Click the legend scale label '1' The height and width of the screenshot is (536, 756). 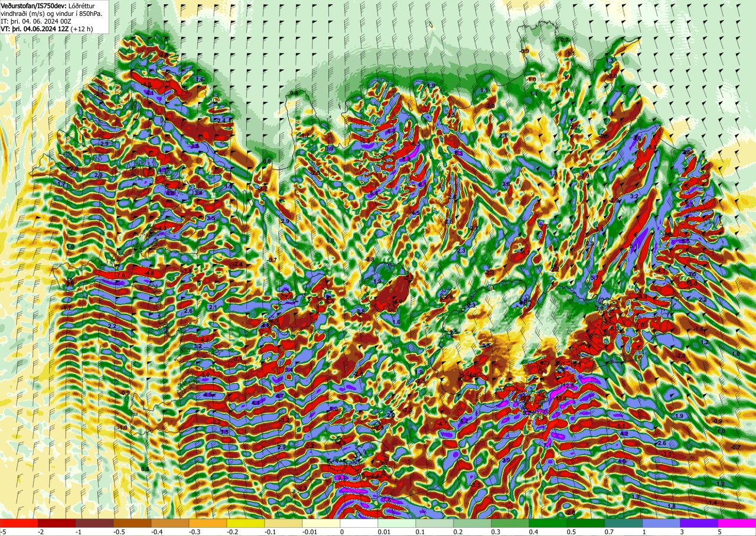644,532
